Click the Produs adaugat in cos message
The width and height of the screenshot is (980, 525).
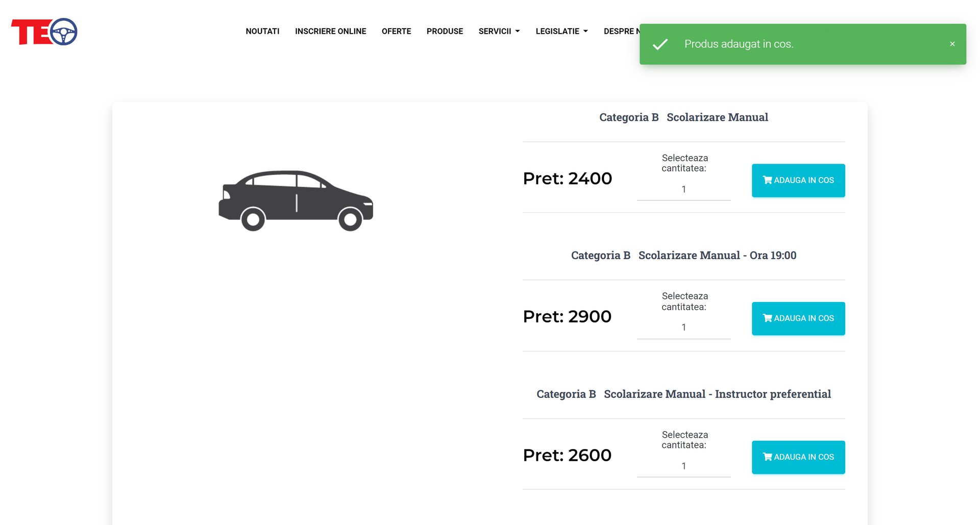[x=739, y=44]
